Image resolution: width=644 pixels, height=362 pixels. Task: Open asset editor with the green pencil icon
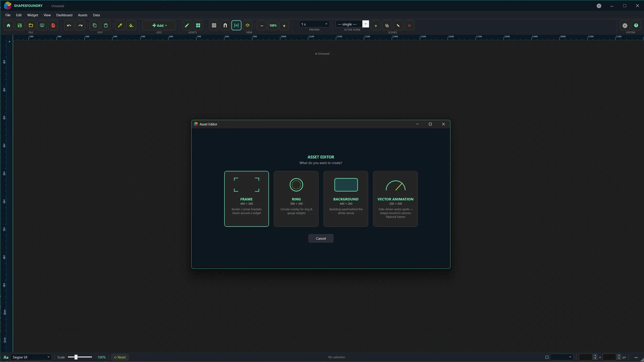187,25
